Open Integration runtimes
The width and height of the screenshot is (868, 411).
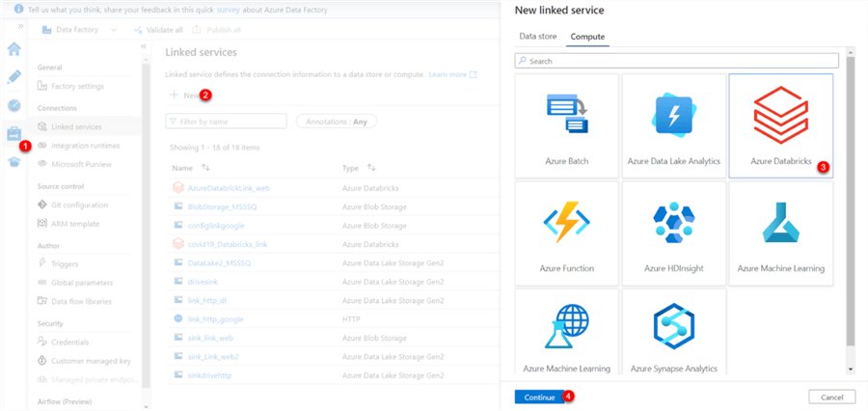[79, 146]
